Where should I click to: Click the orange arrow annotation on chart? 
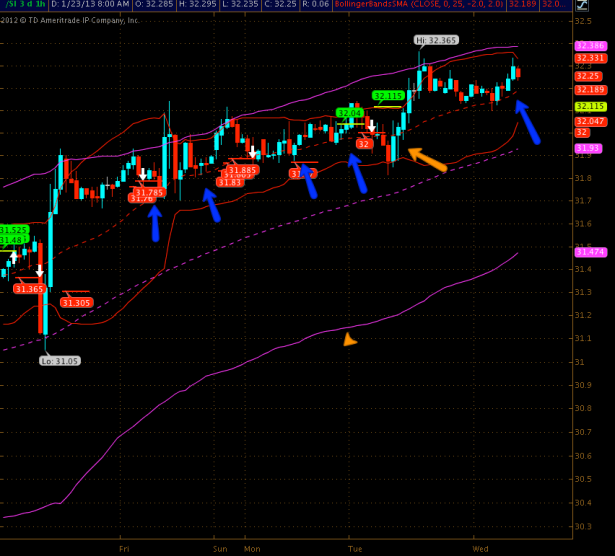(x=427, y=158)
